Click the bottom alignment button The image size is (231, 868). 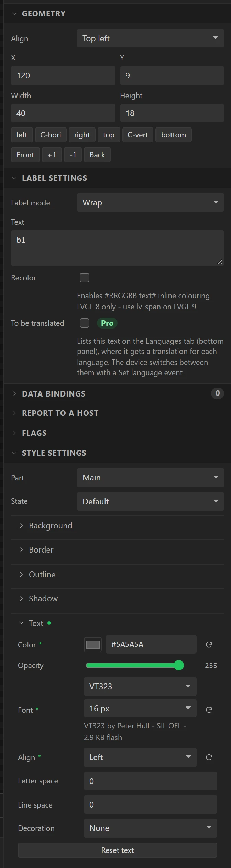coord(174,135)
